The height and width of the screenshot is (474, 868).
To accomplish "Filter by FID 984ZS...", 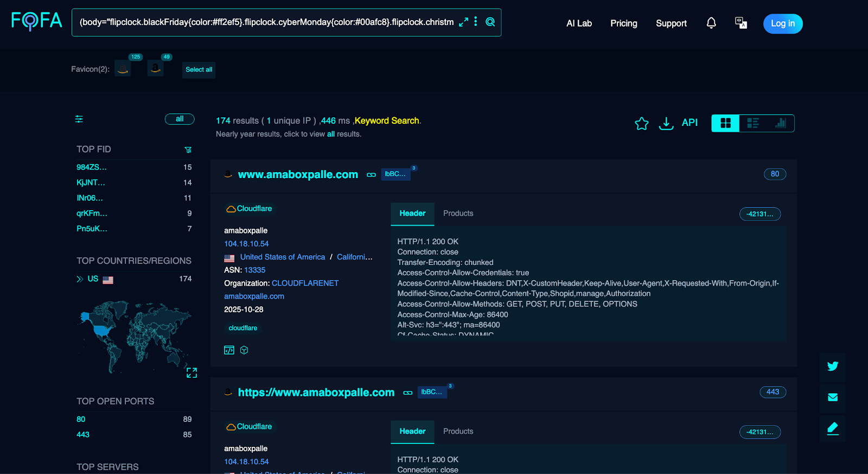I will pos(92,167).
